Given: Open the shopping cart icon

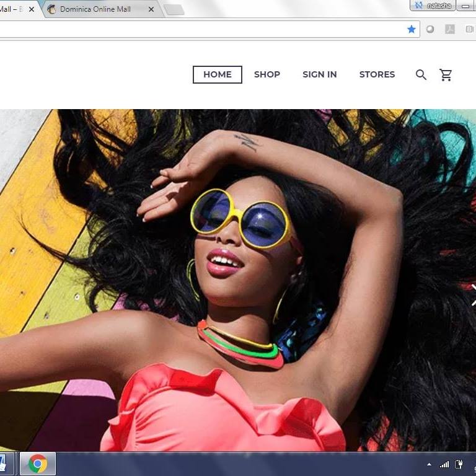Looking at the screenshot, I should [x=446, y=75].
